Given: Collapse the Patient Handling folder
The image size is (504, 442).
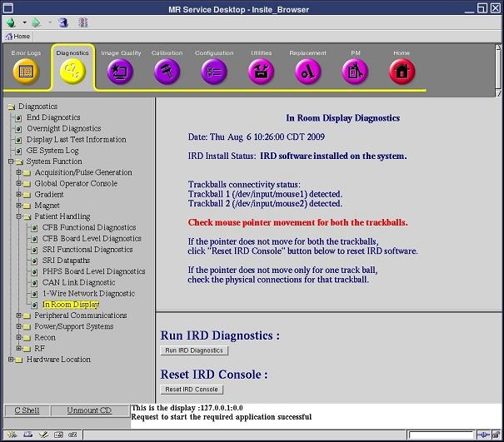Looking at the screenshot, I should tap(18, 216).
